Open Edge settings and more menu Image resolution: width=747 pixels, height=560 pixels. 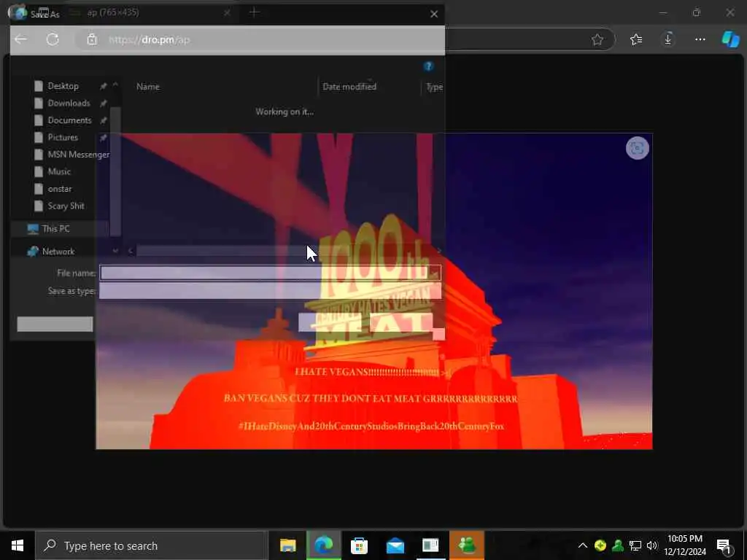pos(700,39)
